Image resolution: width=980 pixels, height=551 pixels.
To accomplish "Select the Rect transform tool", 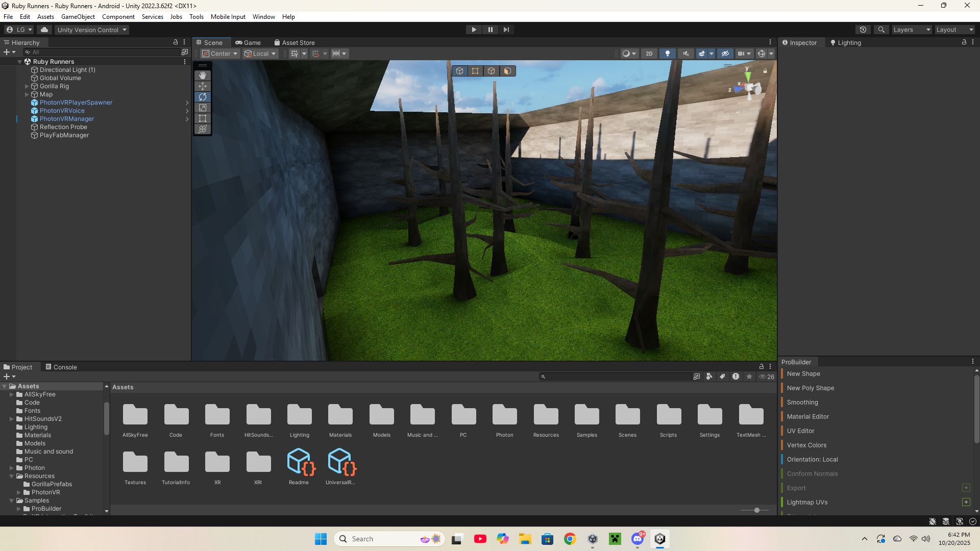I will (203, 118).
